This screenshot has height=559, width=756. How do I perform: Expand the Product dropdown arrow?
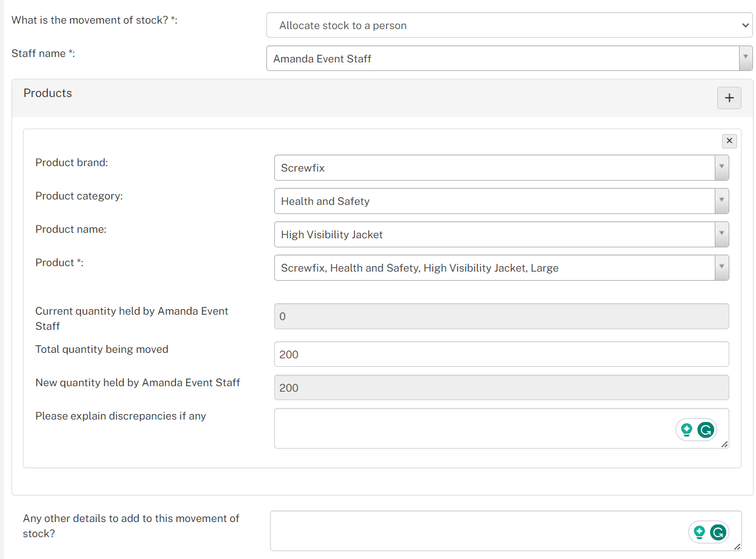click(721, 267)
